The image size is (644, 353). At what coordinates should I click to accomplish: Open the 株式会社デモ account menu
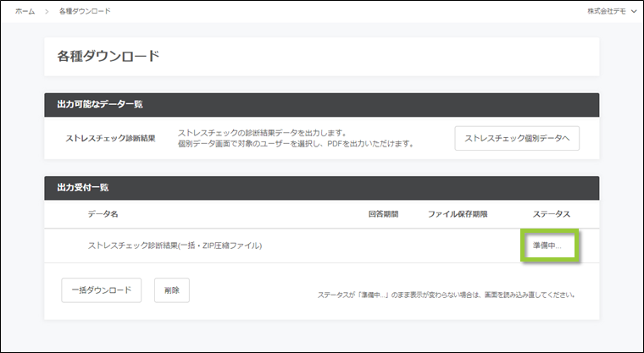[x=607, y=11]
